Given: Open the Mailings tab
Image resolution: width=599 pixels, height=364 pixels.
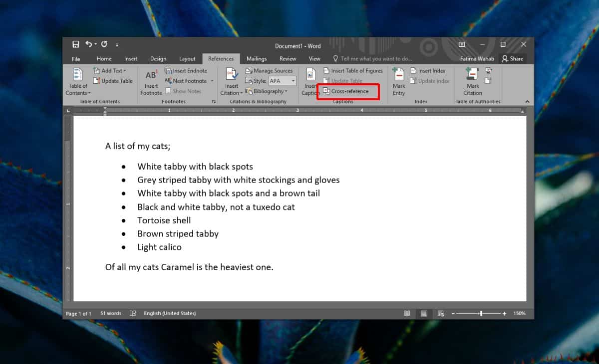Looking at the screenshot, I should click(x=257, y=59).
